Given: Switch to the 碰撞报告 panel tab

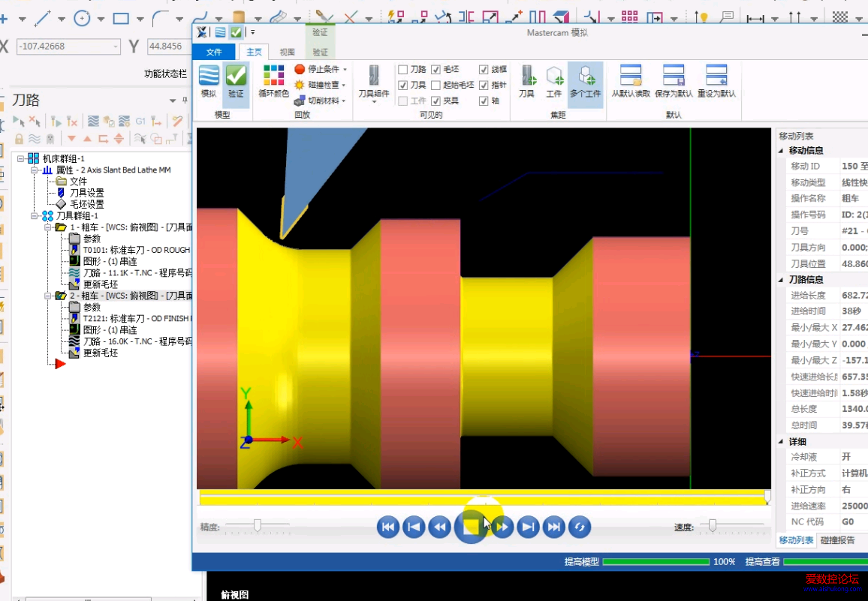Looking at the screenshot, I should pos(837,539).
